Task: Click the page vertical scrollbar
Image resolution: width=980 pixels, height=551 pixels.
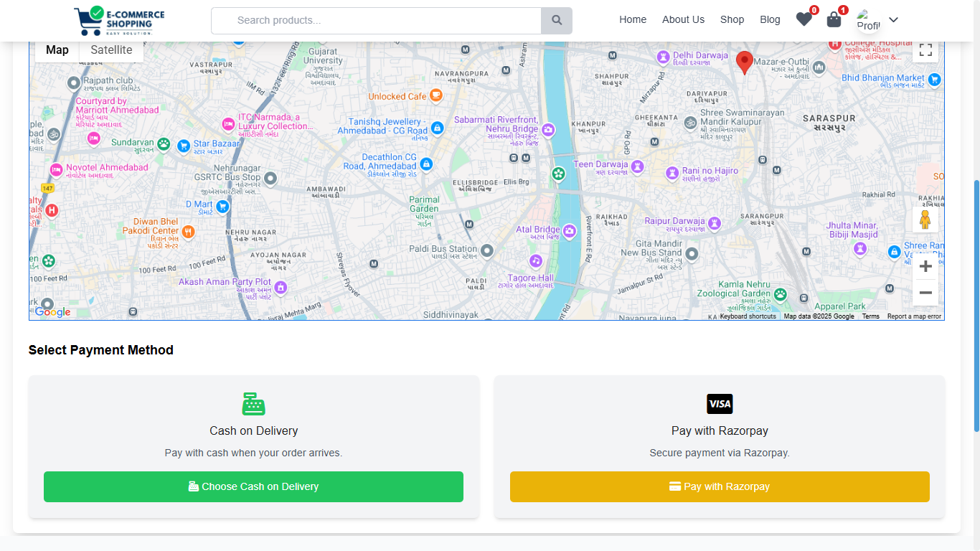Action: tap(976, 305)
